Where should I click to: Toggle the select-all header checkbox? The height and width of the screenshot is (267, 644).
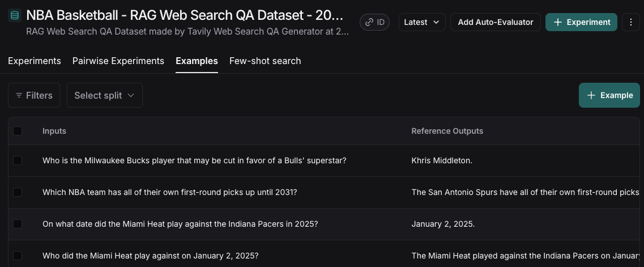coord(18,131)
